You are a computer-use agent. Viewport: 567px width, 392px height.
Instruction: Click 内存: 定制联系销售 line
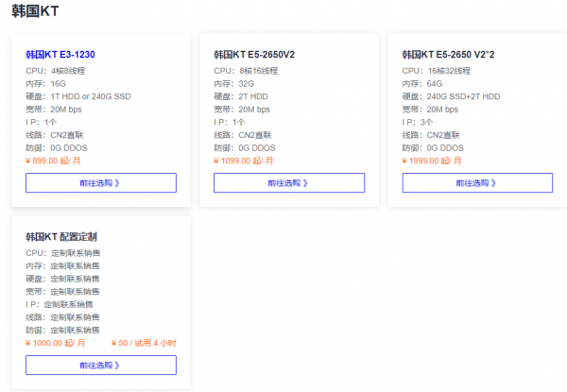62,266
